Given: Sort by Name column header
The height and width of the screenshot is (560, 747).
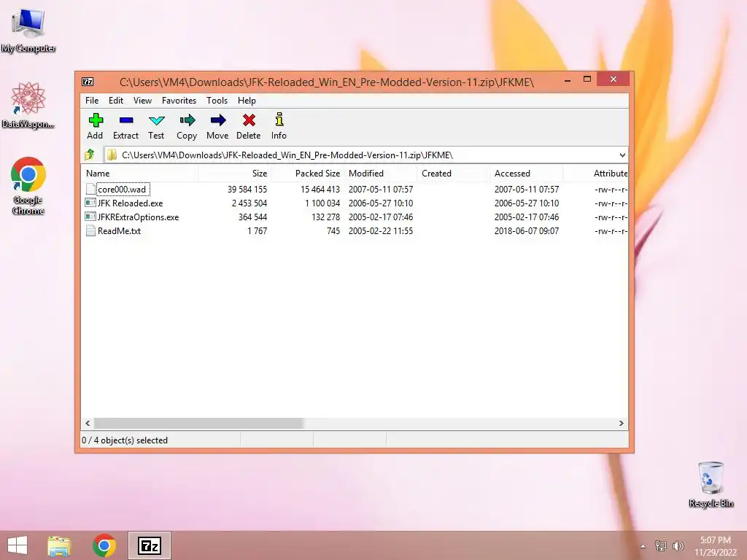Looking at the screenshot, I should pyautogui.click(x=139, y=174).
